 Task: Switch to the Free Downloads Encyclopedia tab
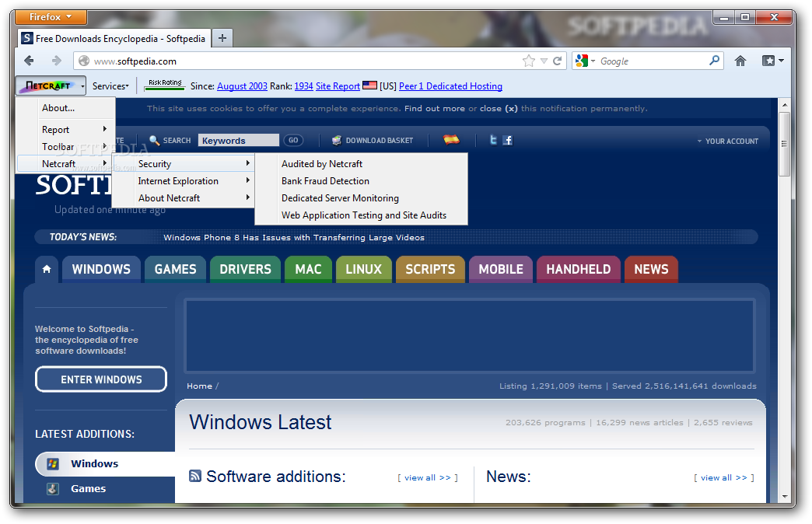point(114,38)
